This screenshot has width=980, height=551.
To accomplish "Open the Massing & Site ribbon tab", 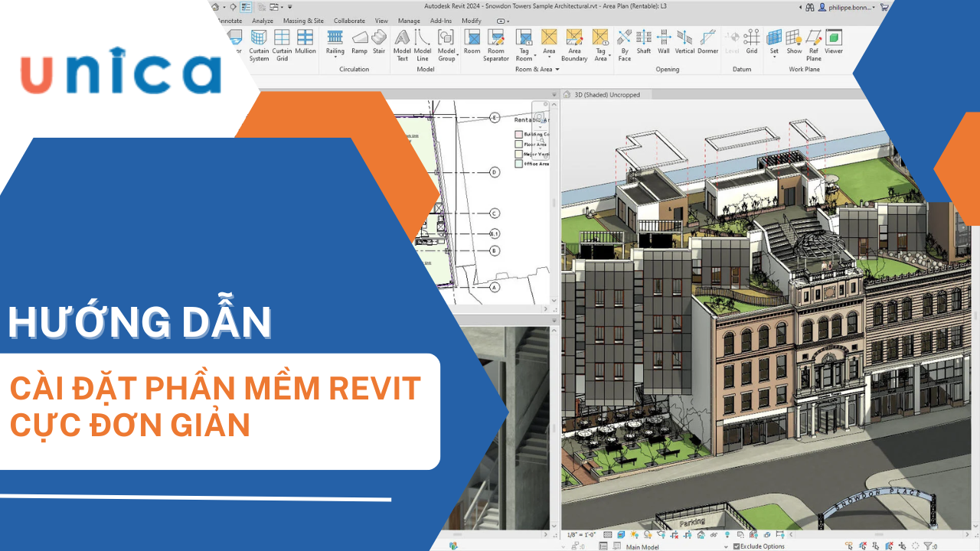I will pyautogui.click(x=303, y=21).
